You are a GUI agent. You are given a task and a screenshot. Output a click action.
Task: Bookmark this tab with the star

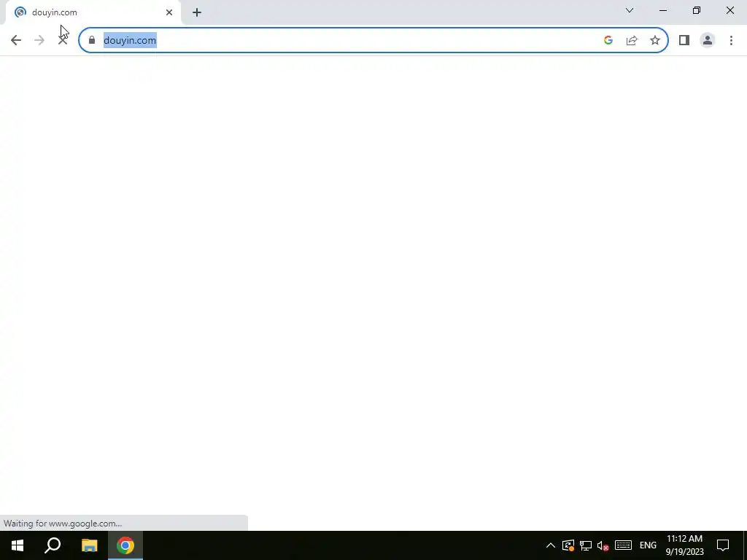[655, 41]
